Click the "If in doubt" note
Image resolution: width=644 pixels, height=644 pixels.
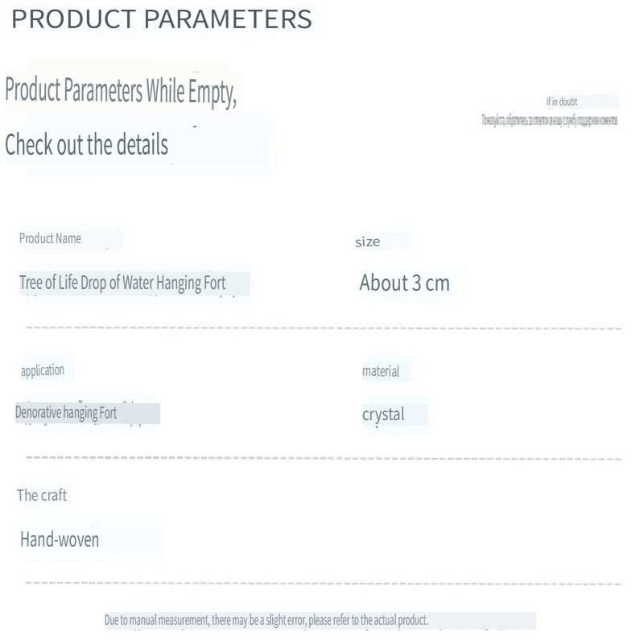pos(562,101)
